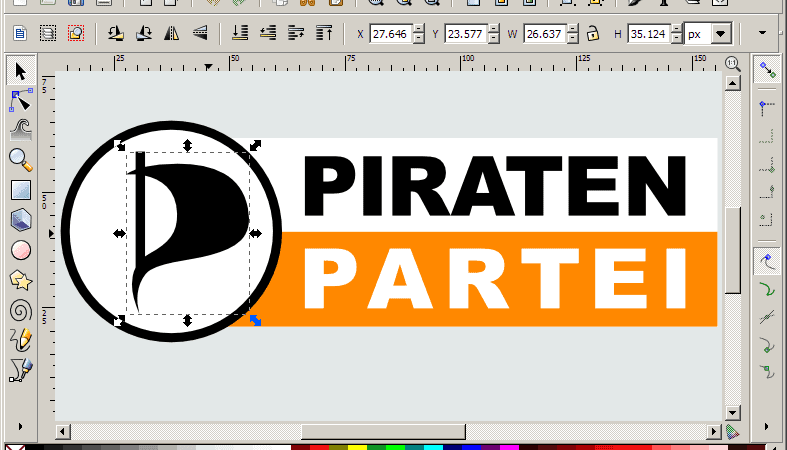Select the Pencil freehand tool

pyautogui.click(x=21, y=341)
